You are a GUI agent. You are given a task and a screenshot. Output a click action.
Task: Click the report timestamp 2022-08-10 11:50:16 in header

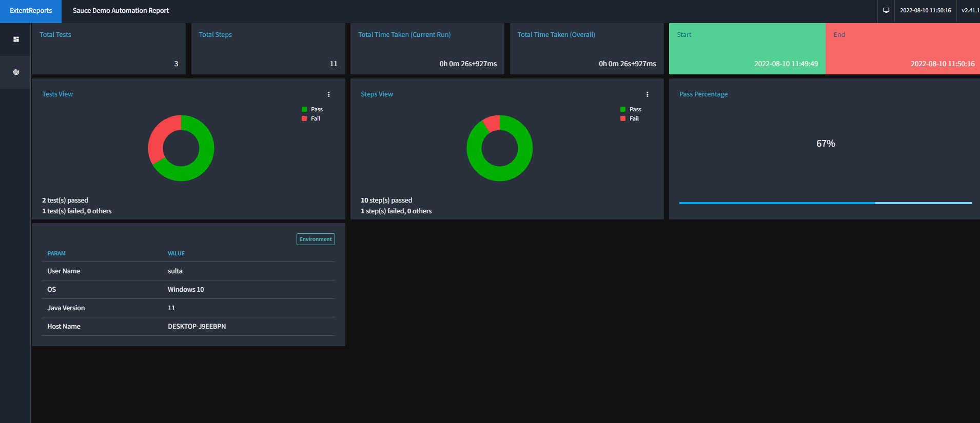click(925, 11)
